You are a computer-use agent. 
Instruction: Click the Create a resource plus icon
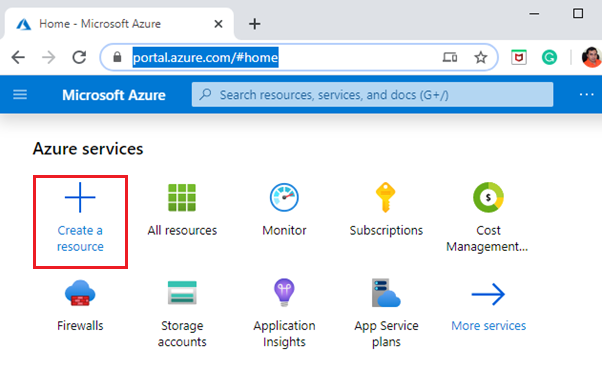80,197
